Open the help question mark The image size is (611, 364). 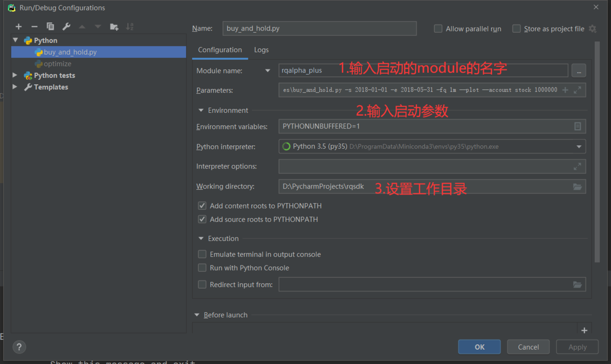coord(19,347)
